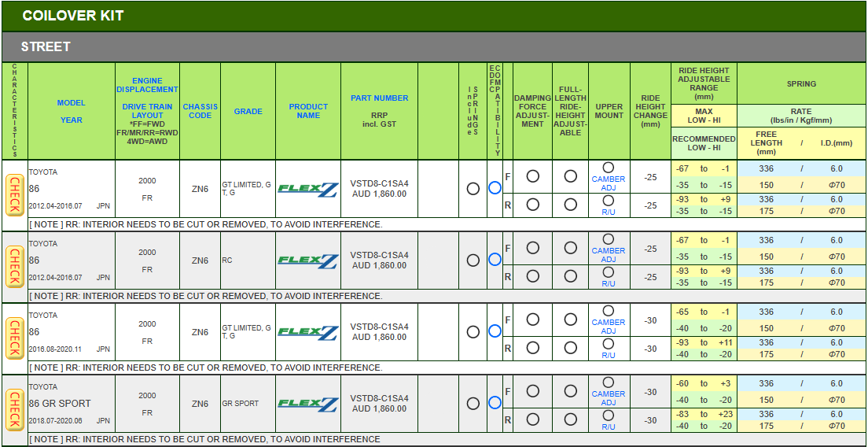Click the circle above CAMBER ADJ in RC row
This screenshot has height=447, width=868.
(609, 239)
